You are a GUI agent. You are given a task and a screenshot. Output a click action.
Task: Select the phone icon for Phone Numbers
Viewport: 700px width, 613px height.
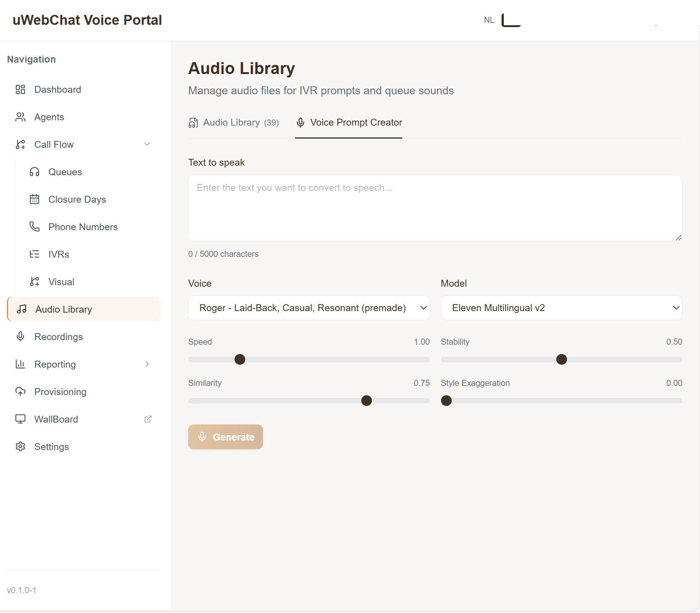[34, 227]
